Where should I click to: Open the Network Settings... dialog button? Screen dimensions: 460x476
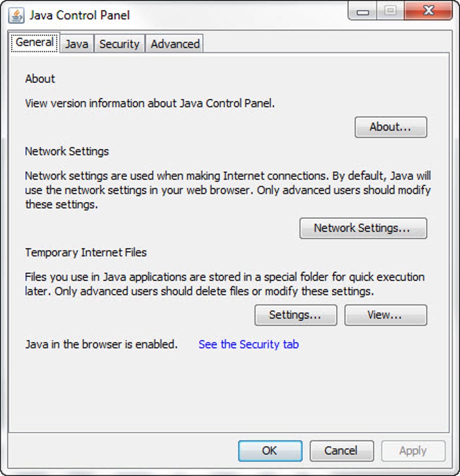tap(363, 228)
